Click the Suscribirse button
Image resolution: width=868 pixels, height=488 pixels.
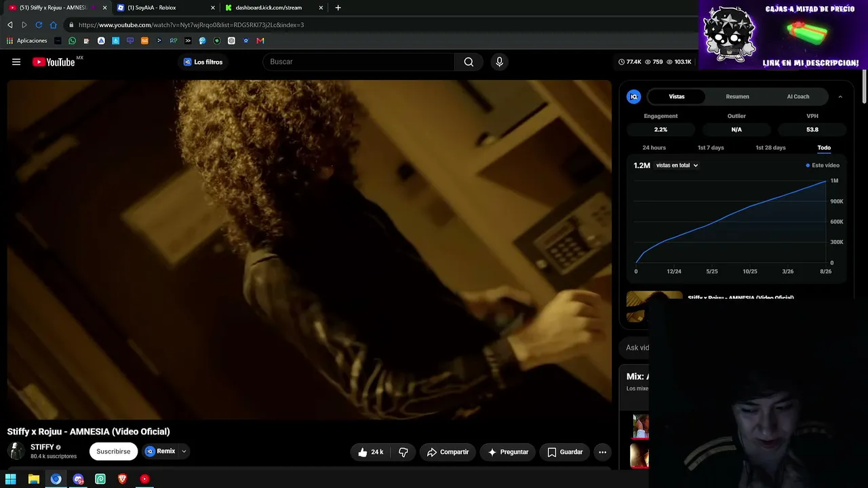tap(113, 451)
